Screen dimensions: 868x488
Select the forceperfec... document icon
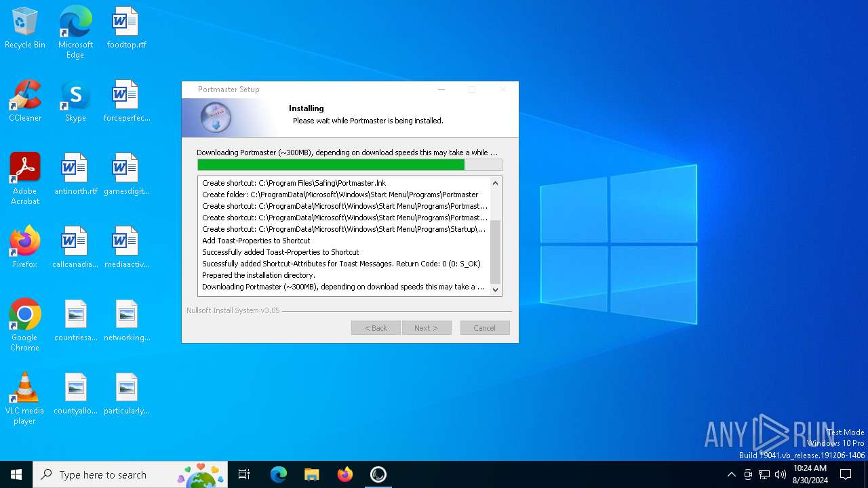(x=126, y=101)
